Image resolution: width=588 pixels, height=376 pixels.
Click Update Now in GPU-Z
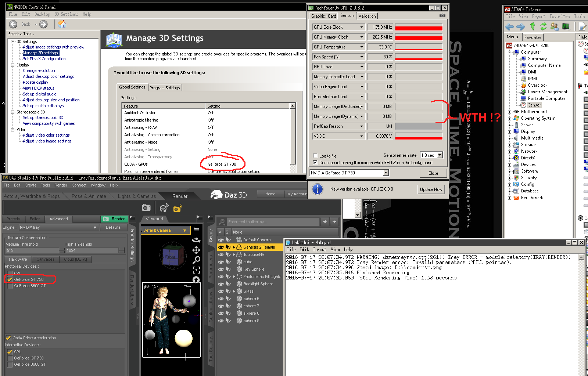[431, 189]
